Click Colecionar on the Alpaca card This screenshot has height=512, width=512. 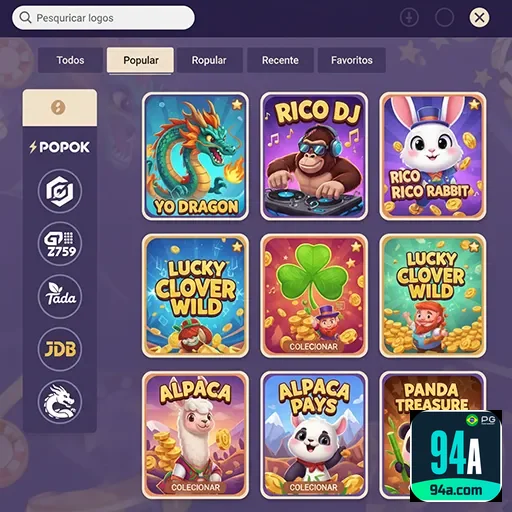pos(195,487)
